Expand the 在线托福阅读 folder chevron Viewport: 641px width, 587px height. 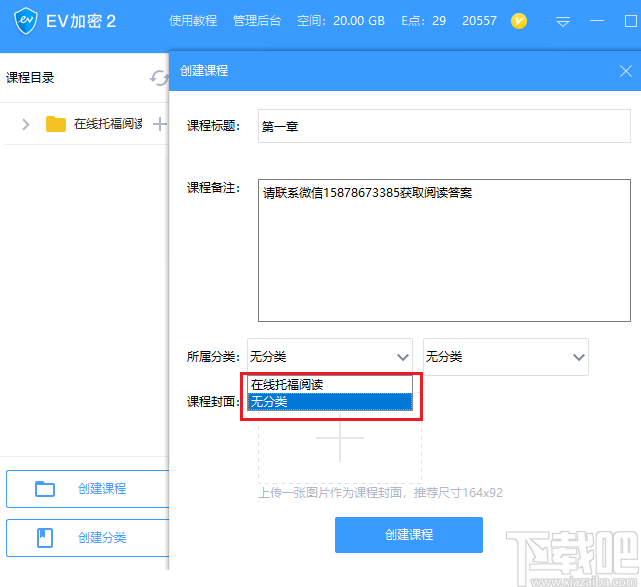pos(26,124)
